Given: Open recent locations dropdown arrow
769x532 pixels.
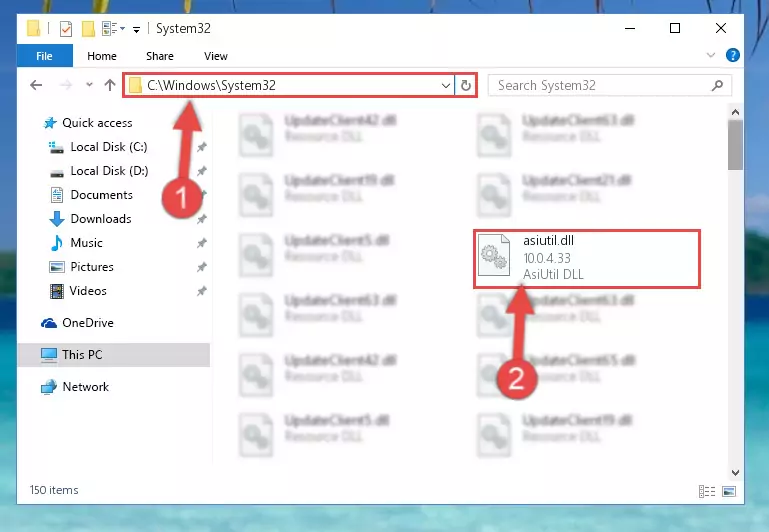Looking at the screenshot, I should (x=89, y=85).
